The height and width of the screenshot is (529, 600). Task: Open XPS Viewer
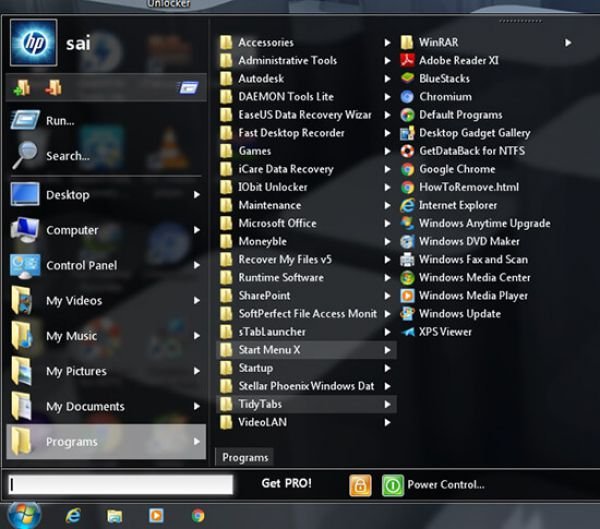click(436, 332)
